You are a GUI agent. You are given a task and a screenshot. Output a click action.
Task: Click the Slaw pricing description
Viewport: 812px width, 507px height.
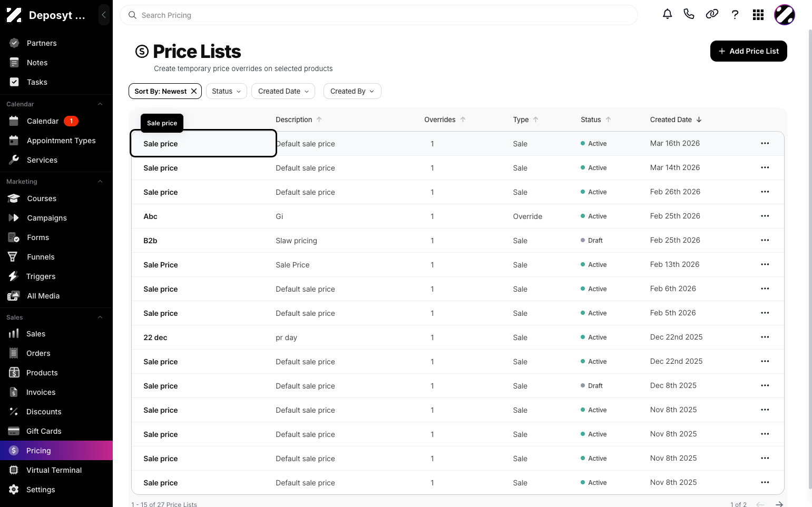(296, 241)
